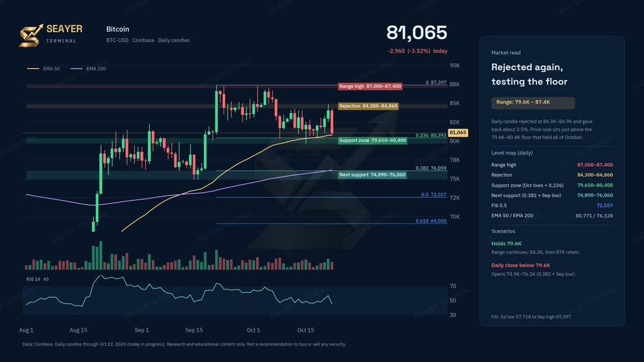The height and width of the screenshot is (362, 644).
Task: Click the 0.236 80,393 Fibonacci label
Action: (432, 135)
